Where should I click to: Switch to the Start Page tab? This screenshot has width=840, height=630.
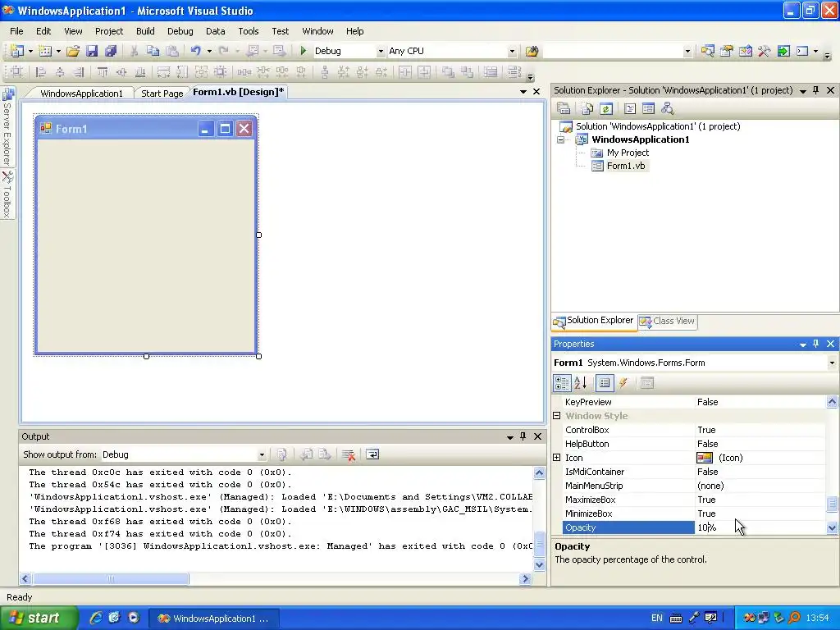coord(162,94)
